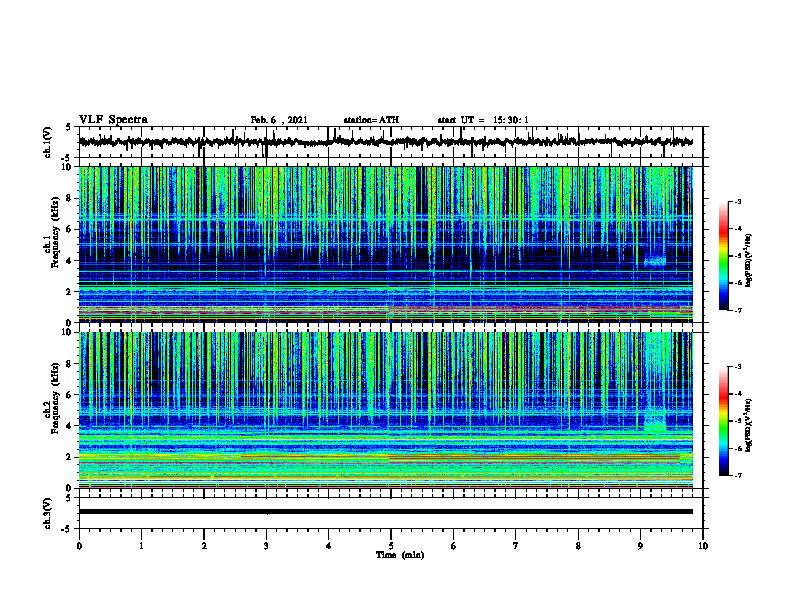Select the date text "Feb. 6, 2021"
The width and height of the screenshot is (792, 612).
(x=279, y=120)
